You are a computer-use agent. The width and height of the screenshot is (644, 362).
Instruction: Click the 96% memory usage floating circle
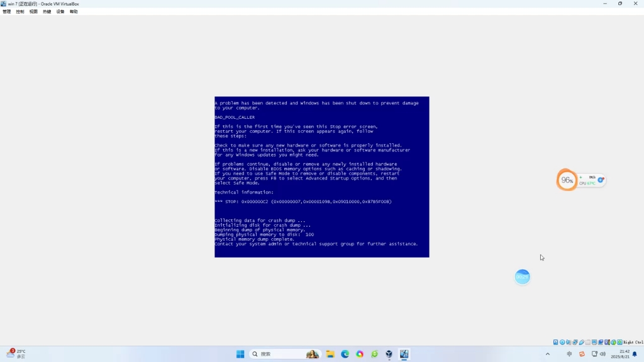tap(567, 180)
